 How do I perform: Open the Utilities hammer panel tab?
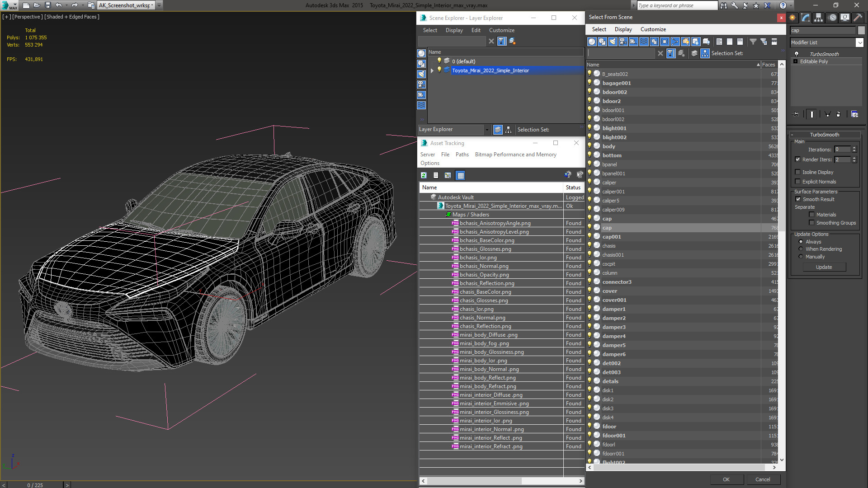[858, 18]
